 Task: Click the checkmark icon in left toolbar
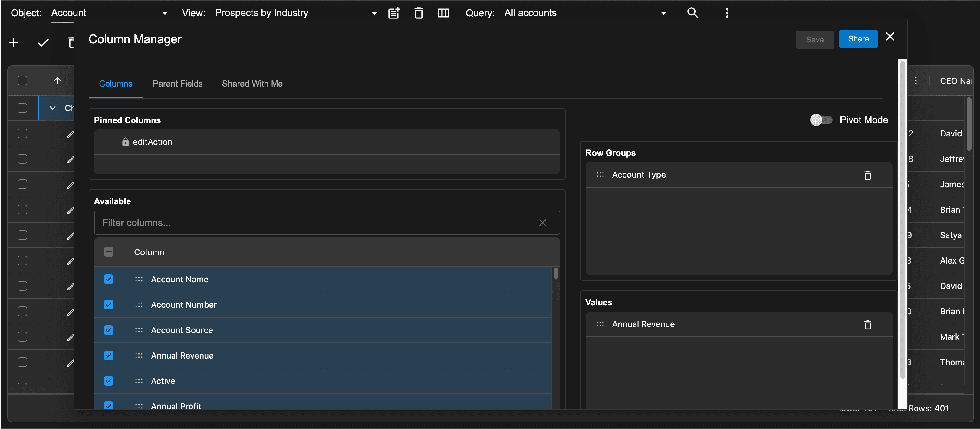point(43,42)
